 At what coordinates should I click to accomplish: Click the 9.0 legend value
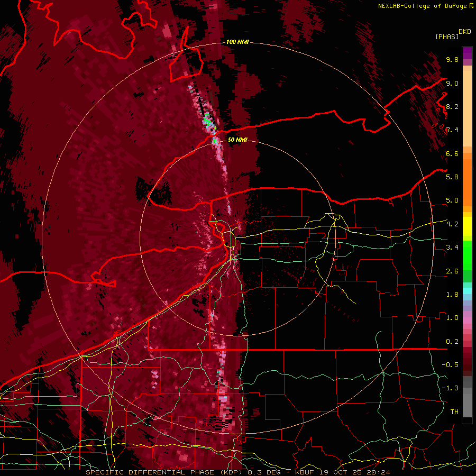click(452, 83)
